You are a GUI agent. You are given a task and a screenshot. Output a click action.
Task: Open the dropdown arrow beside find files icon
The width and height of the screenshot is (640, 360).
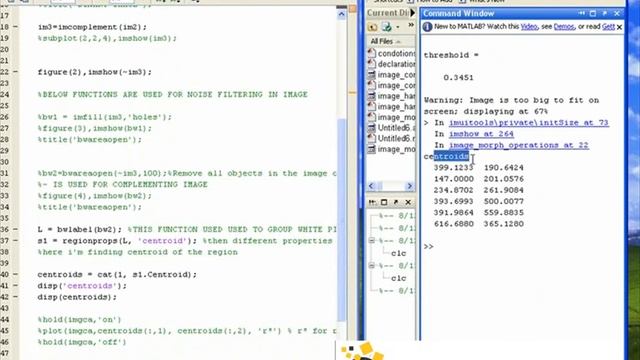[398, 27]
